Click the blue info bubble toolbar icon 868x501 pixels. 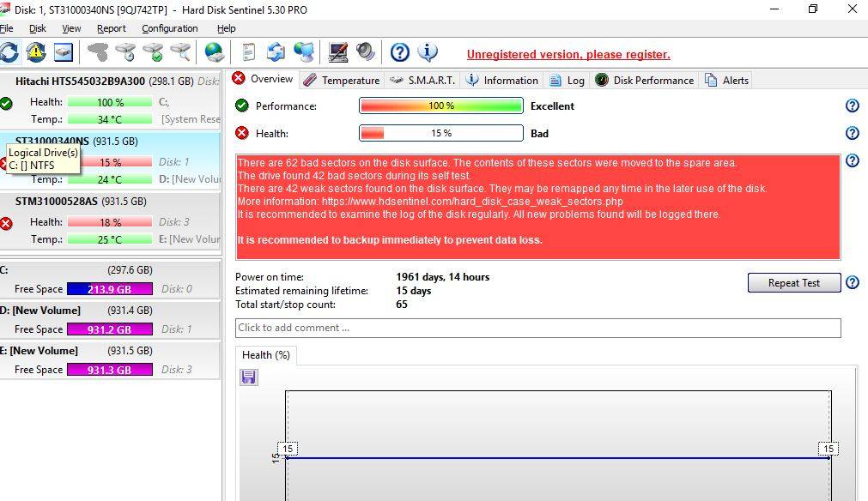pos(428,52)
